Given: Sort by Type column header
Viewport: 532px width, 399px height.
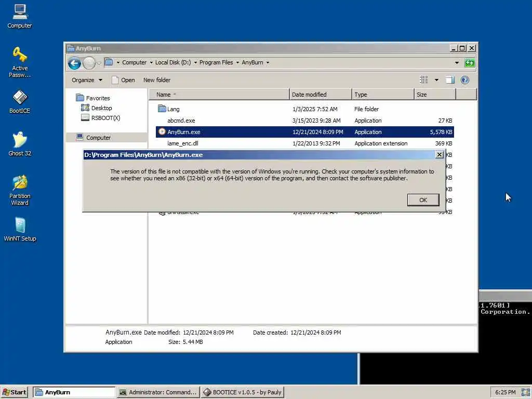Looking at the screenshot, I should pyautogui.click(x=383, y=95).
